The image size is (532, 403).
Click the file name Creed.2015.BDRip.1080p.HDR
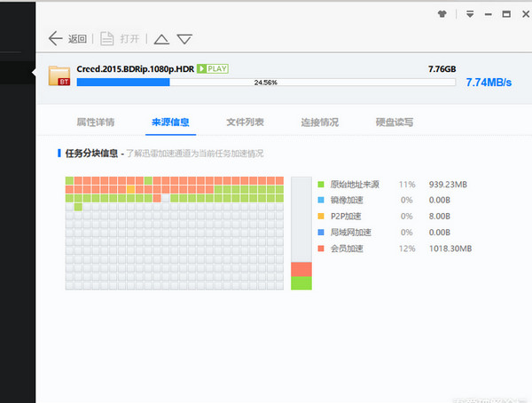pyautogui.click(x=136, y=69)
